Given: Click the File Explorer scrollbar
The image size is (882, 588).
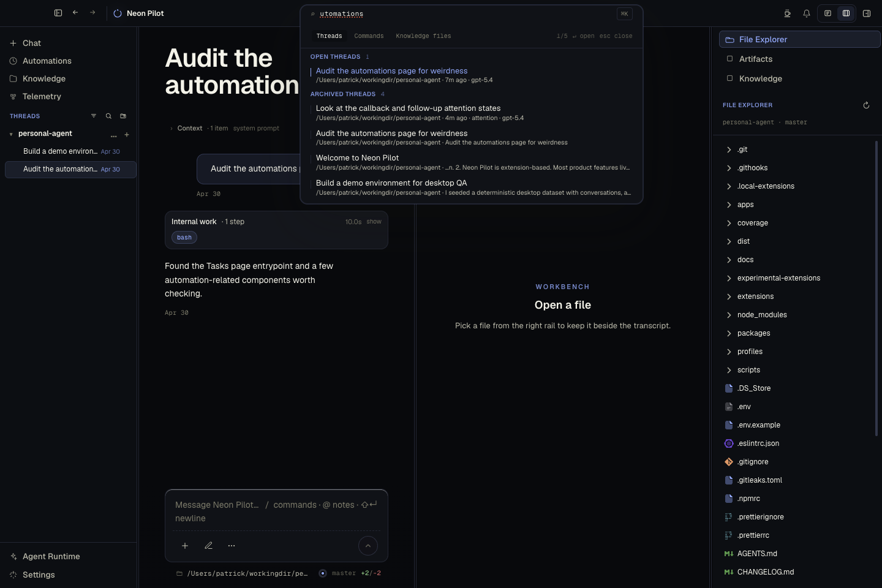Looking at the screenshot, I should (x=876, y=288).
